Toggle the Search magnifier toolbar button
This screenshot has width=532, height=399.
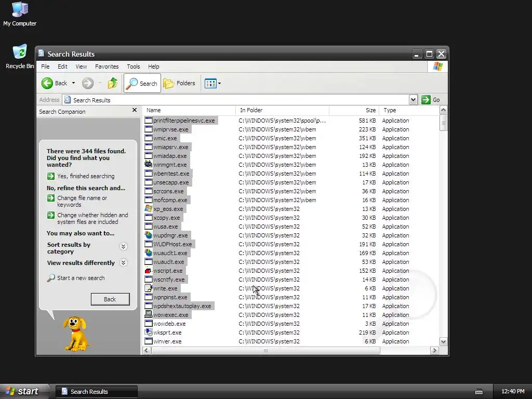(142, 83)
